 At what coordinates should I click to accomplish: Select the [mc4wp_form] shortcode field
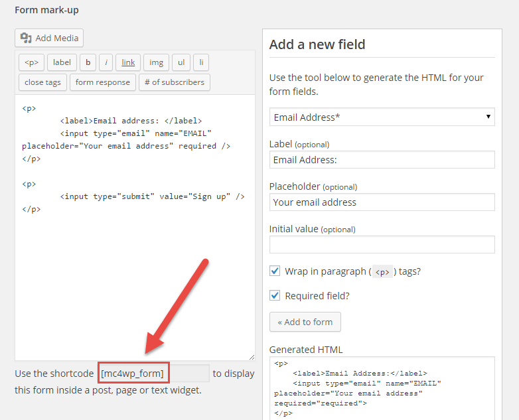pyautogui.click(x=153, y=374)
